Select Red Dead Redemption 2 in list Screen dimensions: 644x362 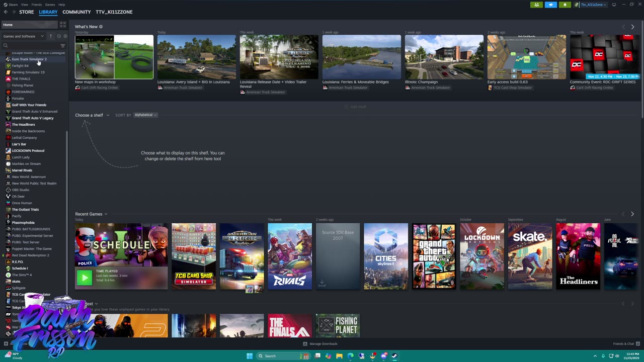click(x=30, y=255)
